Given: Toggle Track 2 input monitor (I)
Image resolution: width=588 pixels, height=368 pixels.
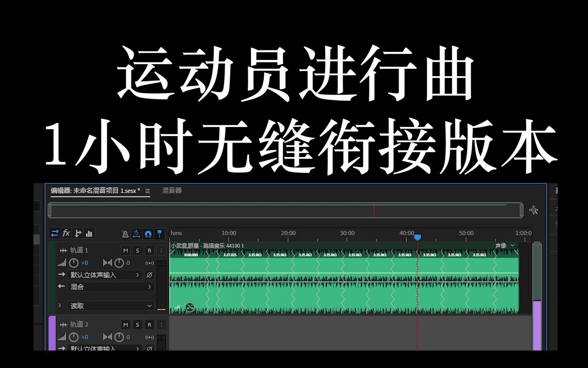Looking at the screenshot, I should [x=161, y=325].
